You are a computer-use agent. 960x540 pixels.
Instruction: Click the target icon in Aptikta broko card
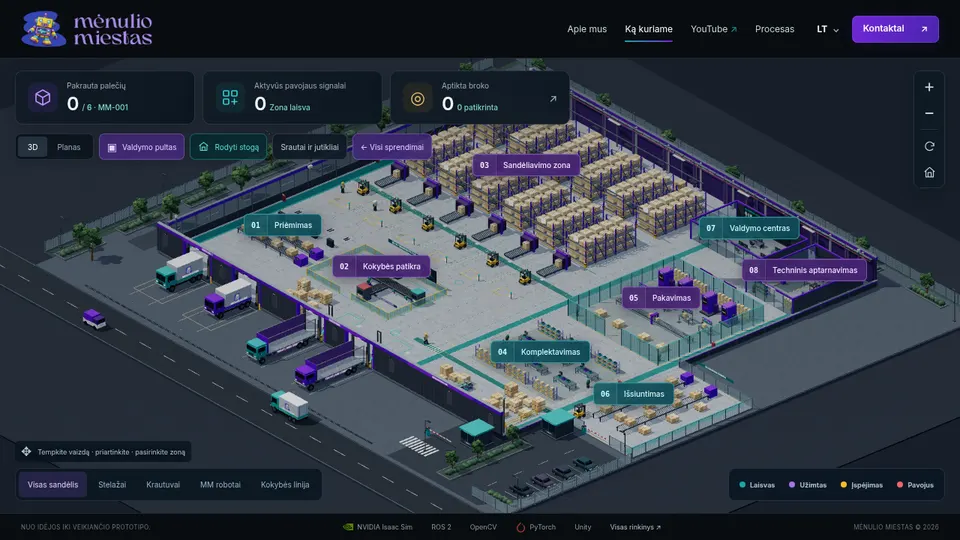[418, 99]
